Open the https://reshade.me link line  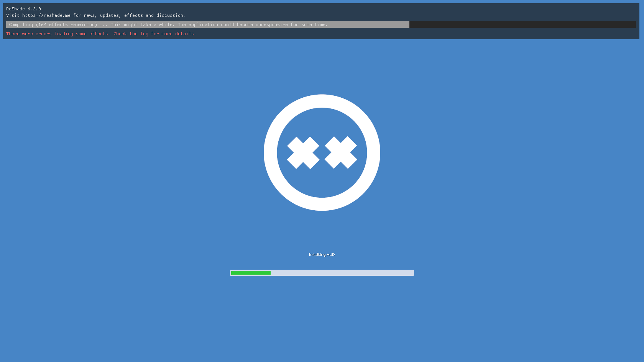[x=95, y=15]
